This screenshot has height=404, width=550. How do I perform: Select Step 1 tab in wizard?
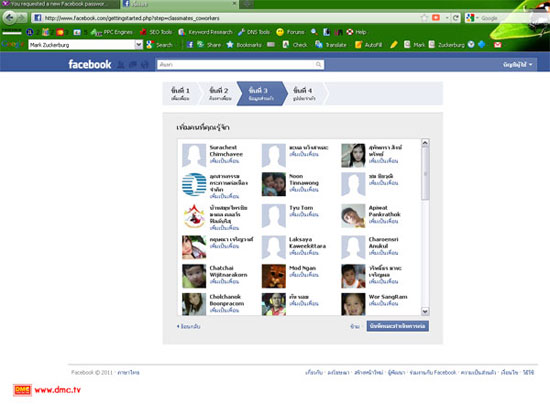180,94
